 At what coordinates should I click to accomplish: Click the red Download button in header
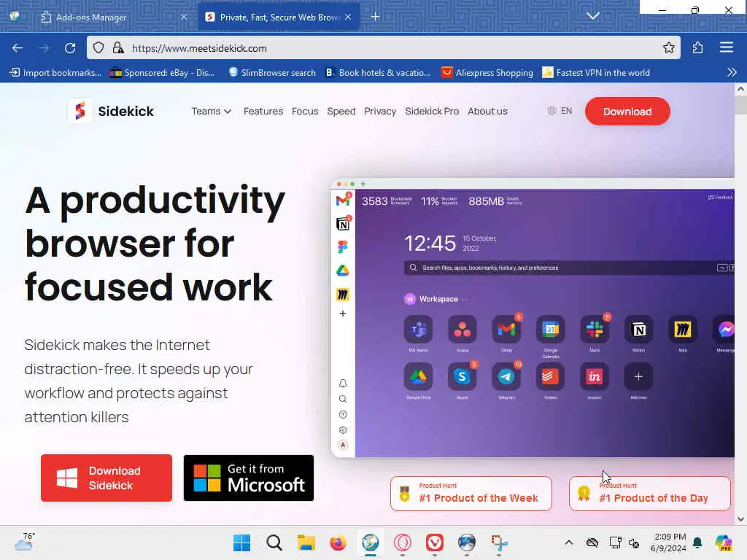[x=627, y=112]
